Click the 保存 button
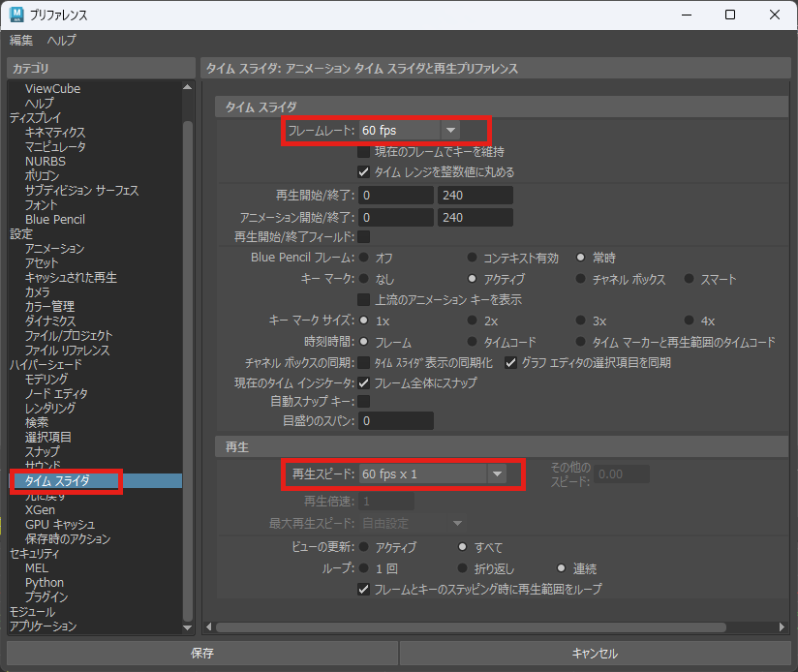 (202, 654)
